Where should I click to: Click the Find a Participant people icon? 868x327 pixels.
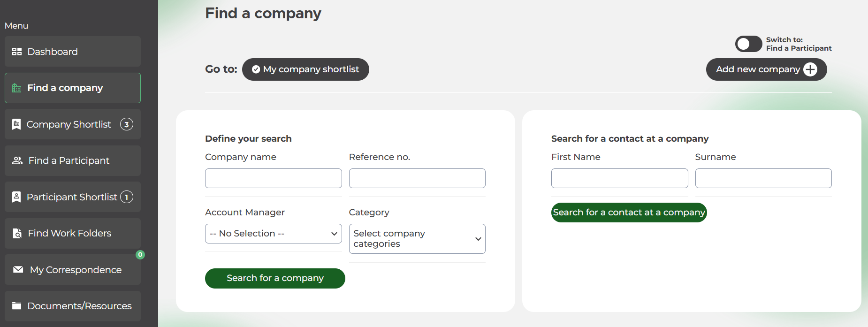[x=17, y=160]
